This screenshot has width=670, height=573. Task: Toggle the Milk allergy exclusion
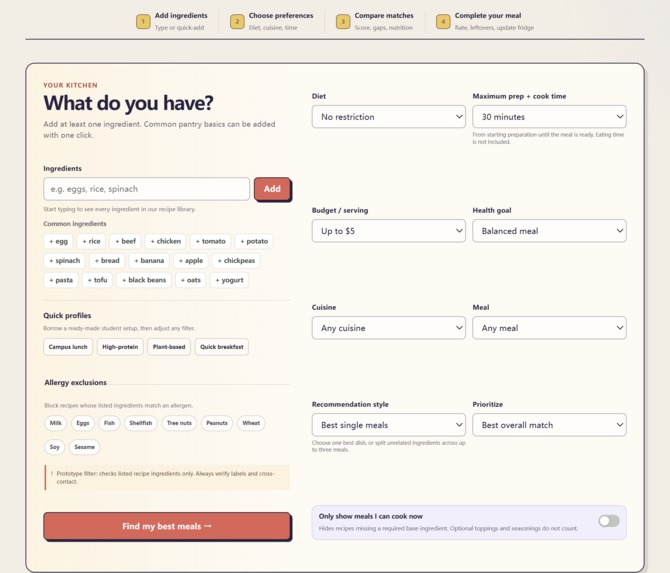click(56, 423)
